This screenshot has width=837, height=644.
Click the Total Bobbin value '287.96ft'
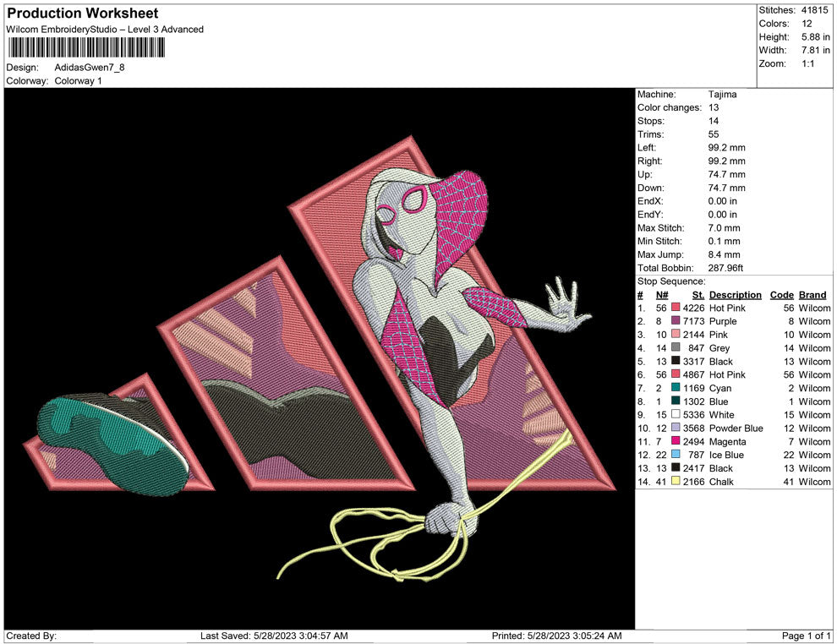click(x=725, y=268)
